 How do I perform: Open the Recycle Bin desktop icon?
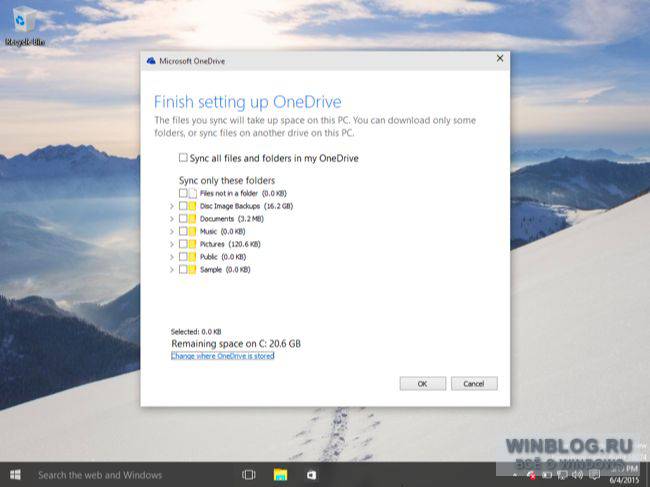(x=24, y=26)
